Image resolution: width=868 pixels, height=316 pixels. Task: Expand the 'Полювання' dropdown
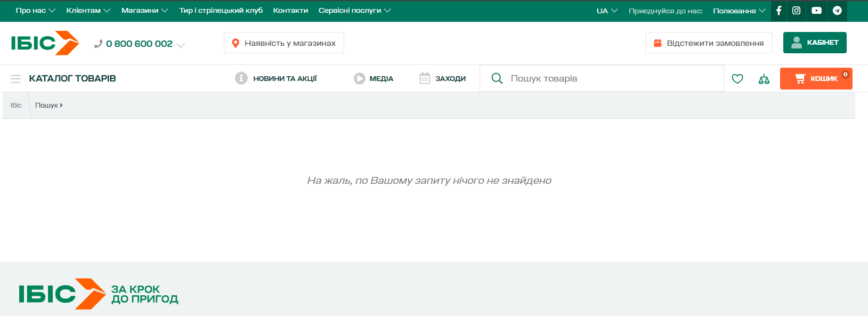[x=739, y=11]
